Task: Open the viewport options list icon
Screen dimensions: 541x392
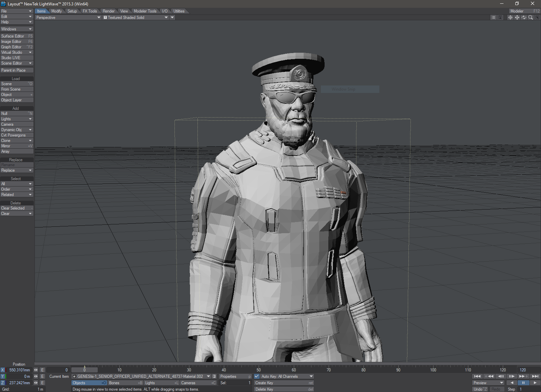Action: tap(493, 18)
